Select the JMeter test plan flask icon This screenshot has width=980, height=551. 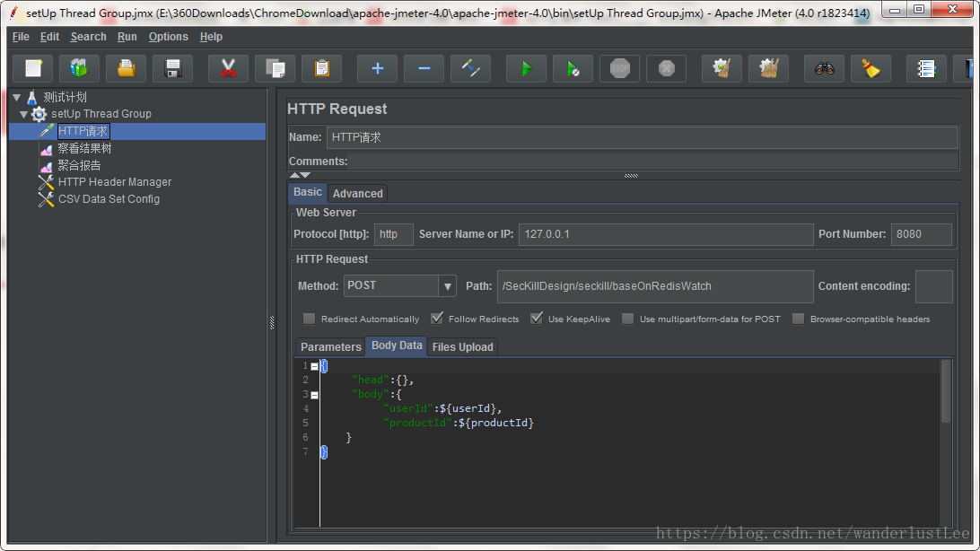[x=32, y=98]
